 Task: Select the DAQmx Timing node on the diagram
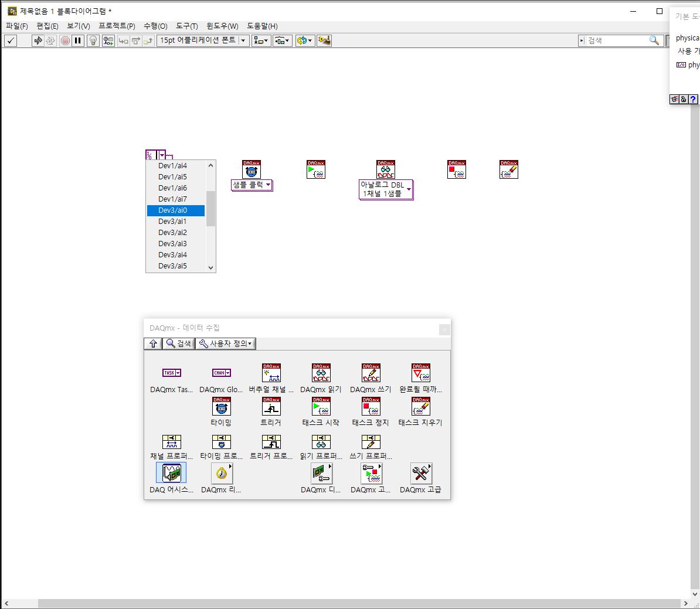(252, 169)
